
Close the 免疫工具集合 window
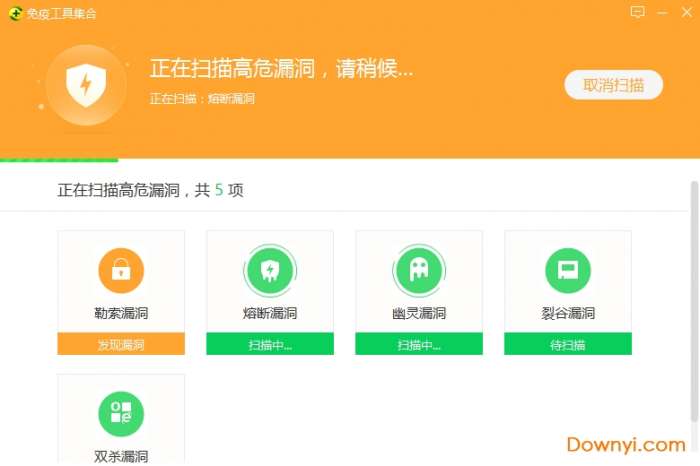tap(687, 12)
